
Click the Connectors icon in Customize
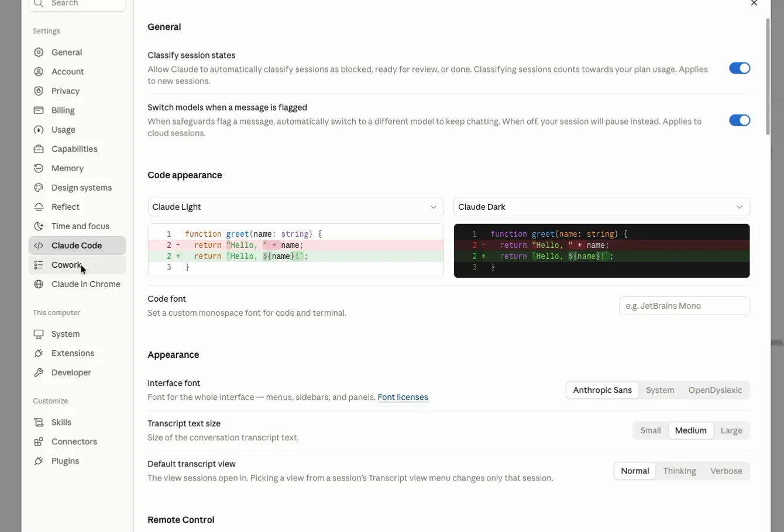[39, 441]
